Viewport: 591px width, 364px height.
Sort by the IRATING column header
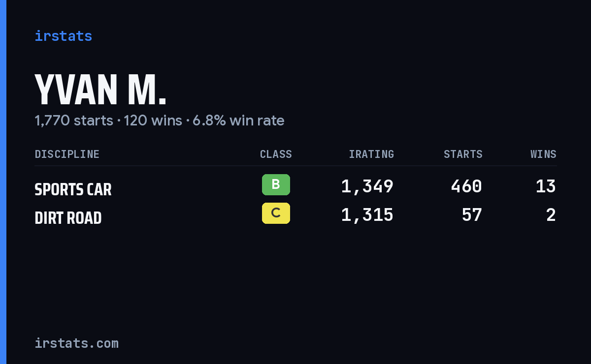coord(371,154)
